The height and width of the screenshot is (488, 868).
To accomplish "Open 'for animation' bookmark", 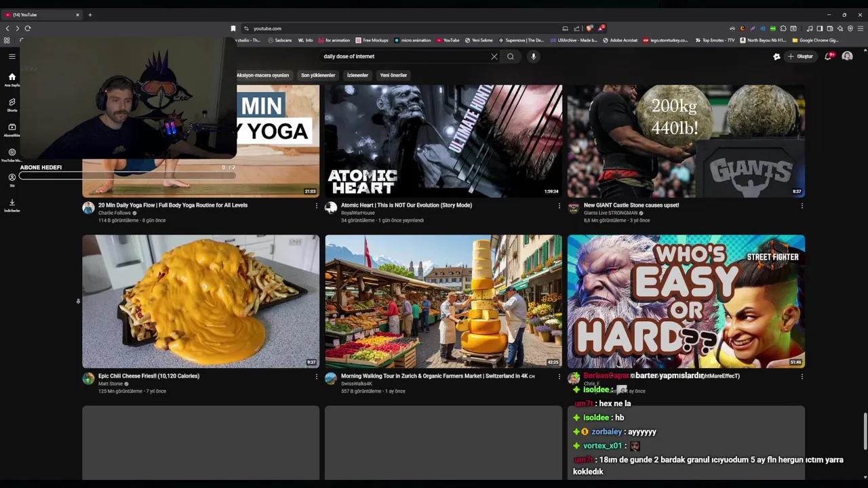I will (x=334, y=41).
